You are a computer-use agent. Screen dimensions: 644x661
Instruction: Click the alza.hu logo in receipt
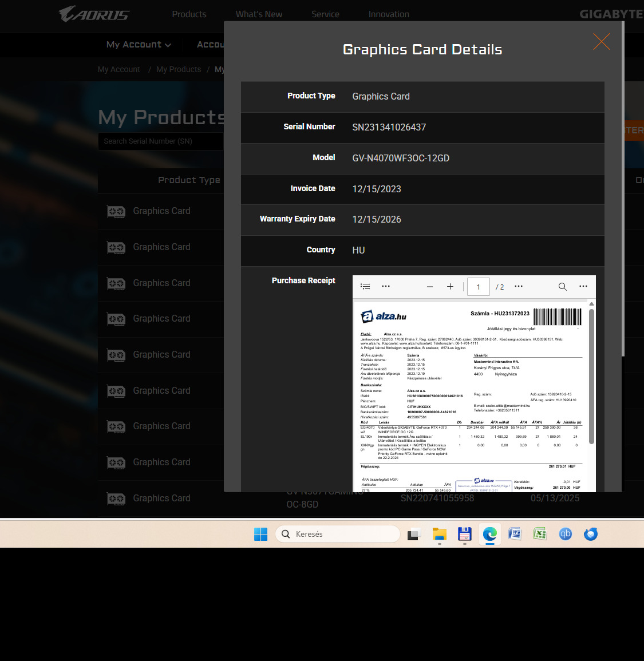coord(384,316)
